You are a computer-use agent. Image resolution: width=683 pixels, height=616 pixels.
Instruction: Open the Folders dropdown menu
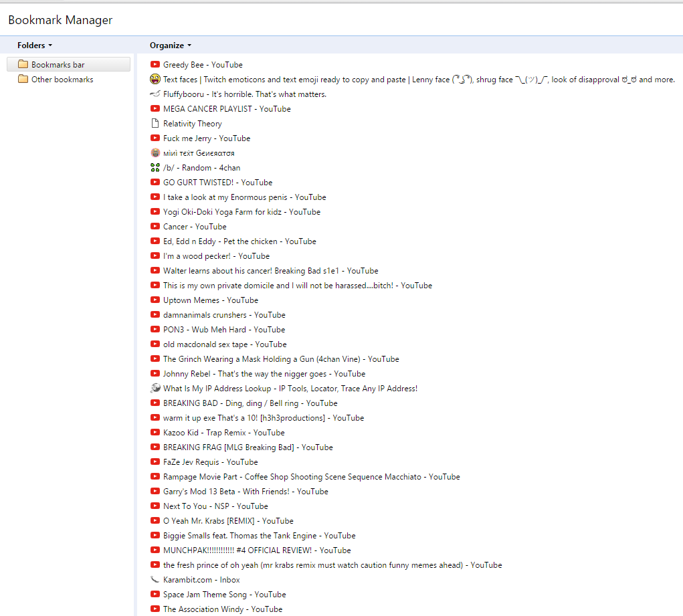coord(35,45)
